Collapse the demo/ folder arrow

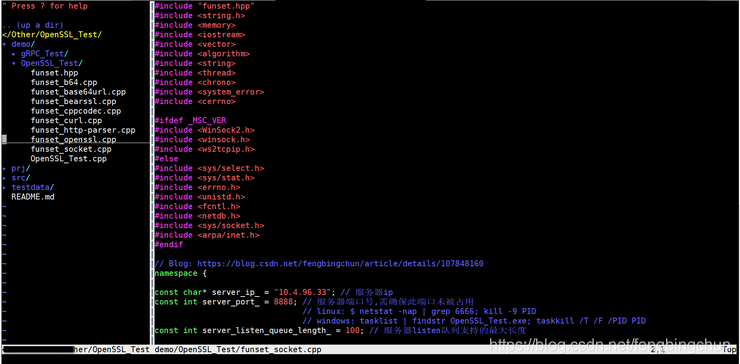click(4, 44)
